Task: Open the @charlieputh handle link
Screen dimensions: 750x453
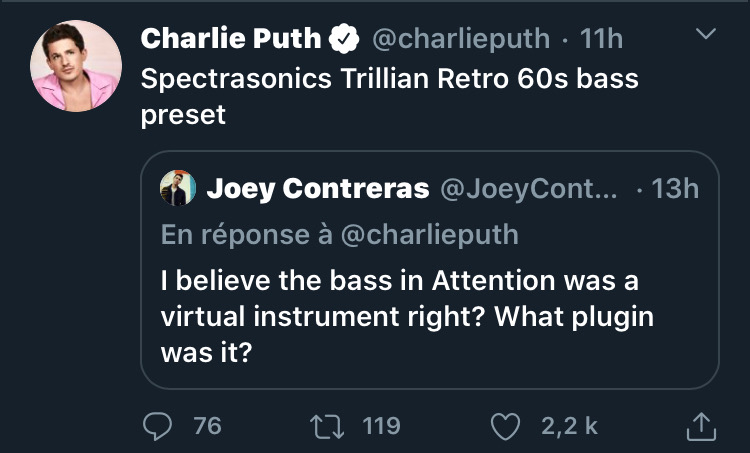Action: click(x=460, y=39)
